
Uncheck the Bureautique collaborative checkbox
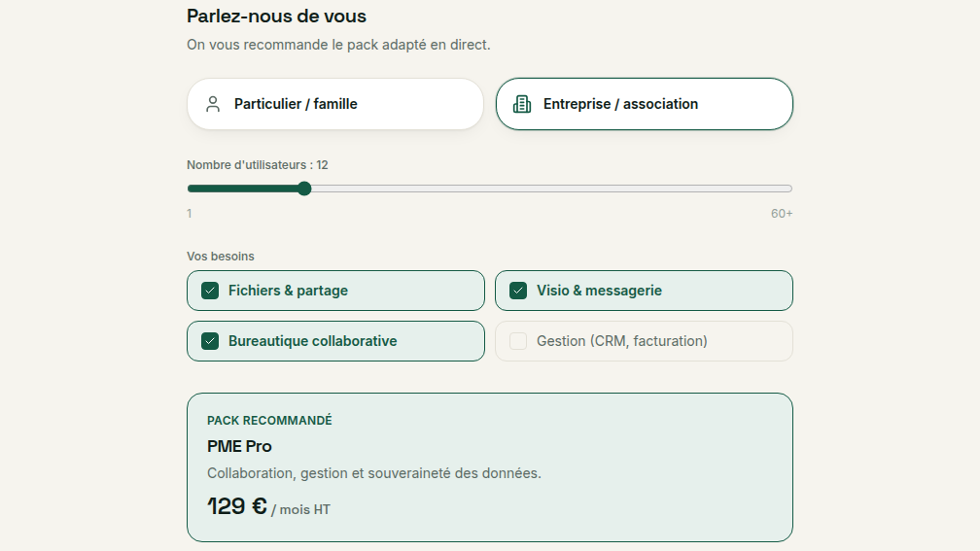click(x=210, y=341)
